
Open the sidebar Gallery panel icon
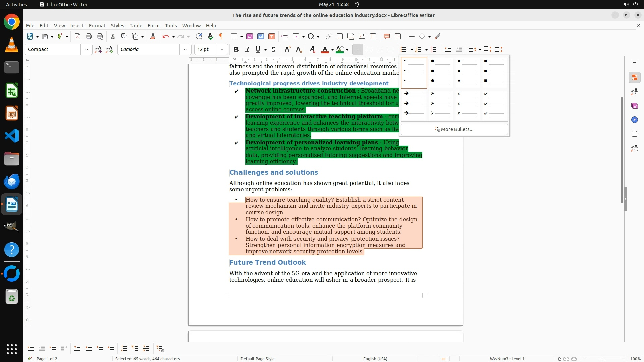[634, 106]
